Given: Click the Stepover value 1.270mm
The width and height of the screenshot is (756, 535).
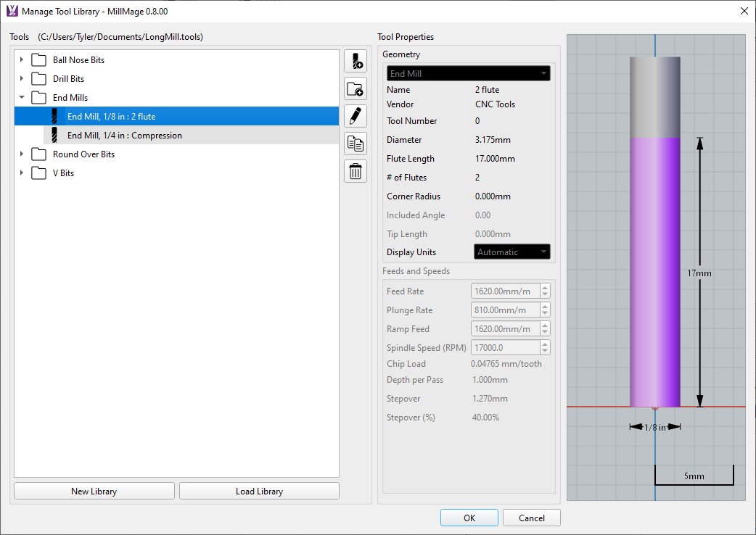Looking at the screenshot, I should click(x=490, y=398).
